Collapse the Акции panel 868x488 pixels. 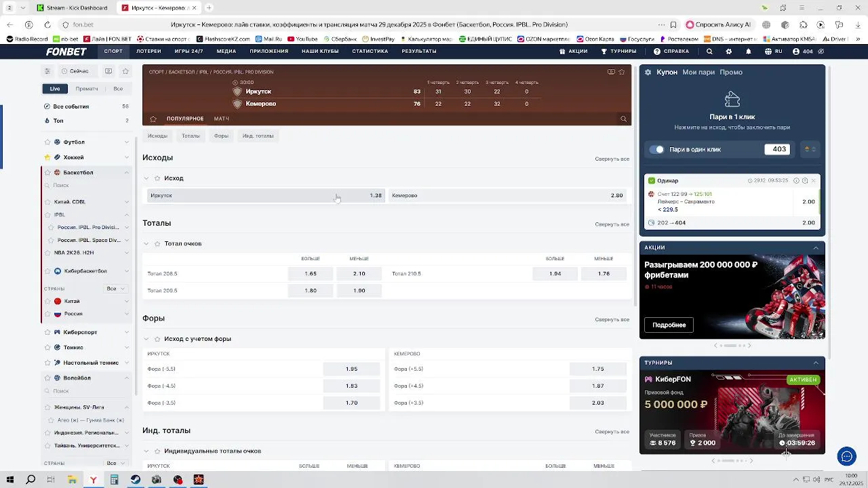pyautogui.click(x=816, y=248)
